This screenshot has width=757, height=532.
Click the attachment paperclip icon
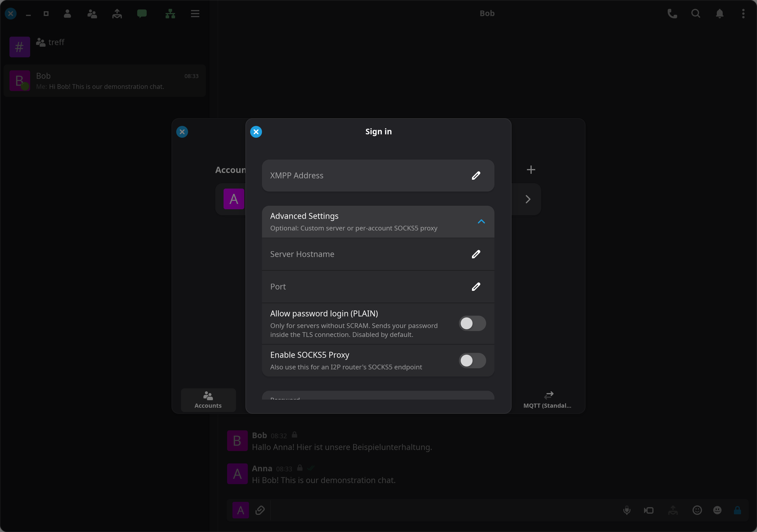point(260,510)
